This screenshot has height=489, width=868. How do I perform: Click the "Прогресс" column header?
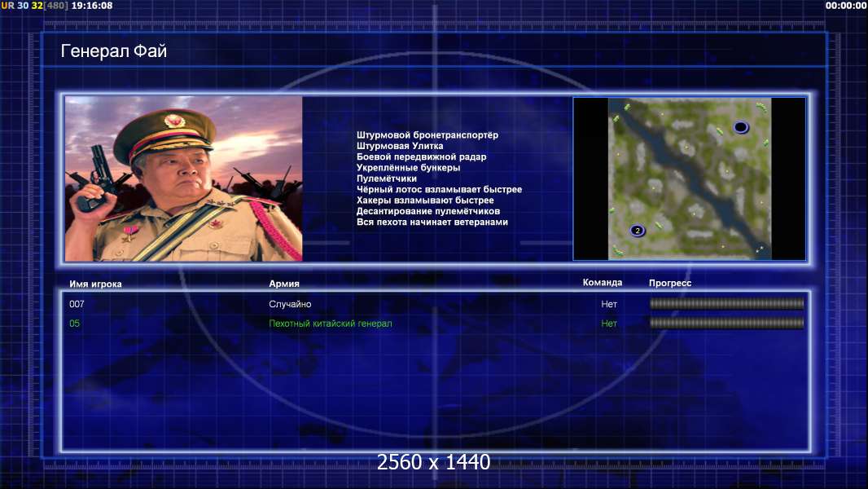(x=670, y=283)
